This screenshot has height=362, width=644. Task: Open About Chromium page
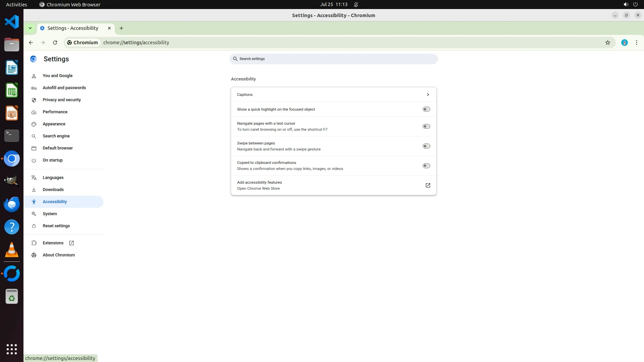[59, 255]
